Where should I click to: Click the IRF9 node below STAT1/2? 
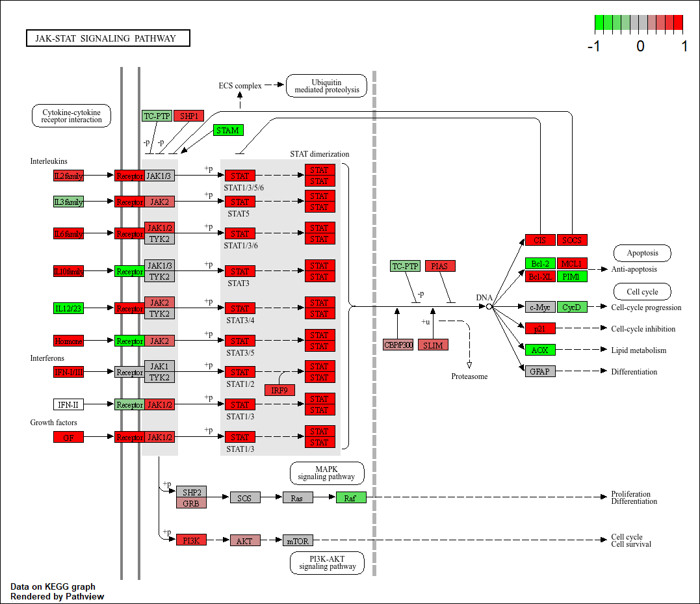click(x=279, y=390)
